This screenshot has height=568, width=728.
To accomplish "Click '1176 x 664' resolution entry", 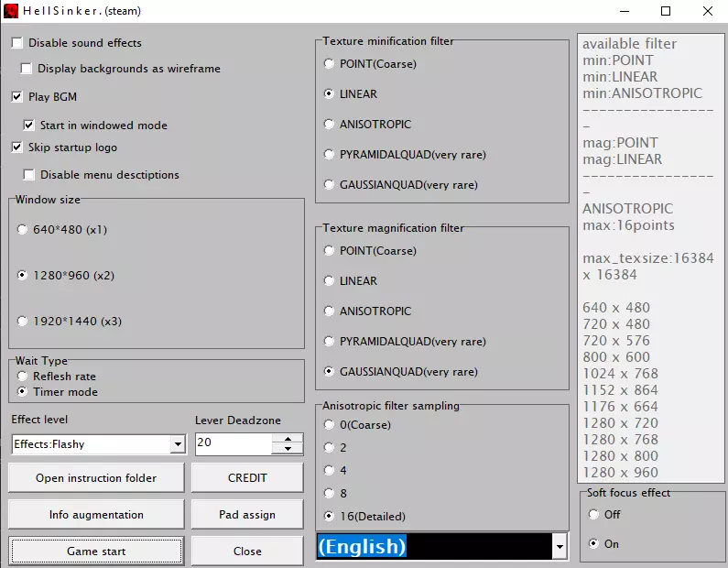I will [x=620, y=407].
